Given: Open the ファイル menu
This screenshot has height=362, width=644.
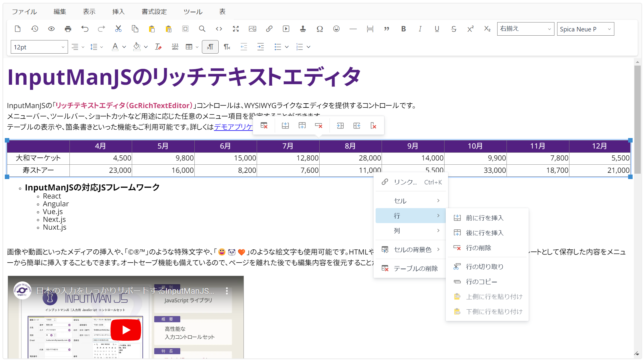Looking at the screenshot, I should pyautogui.click(x=24, y=12).
